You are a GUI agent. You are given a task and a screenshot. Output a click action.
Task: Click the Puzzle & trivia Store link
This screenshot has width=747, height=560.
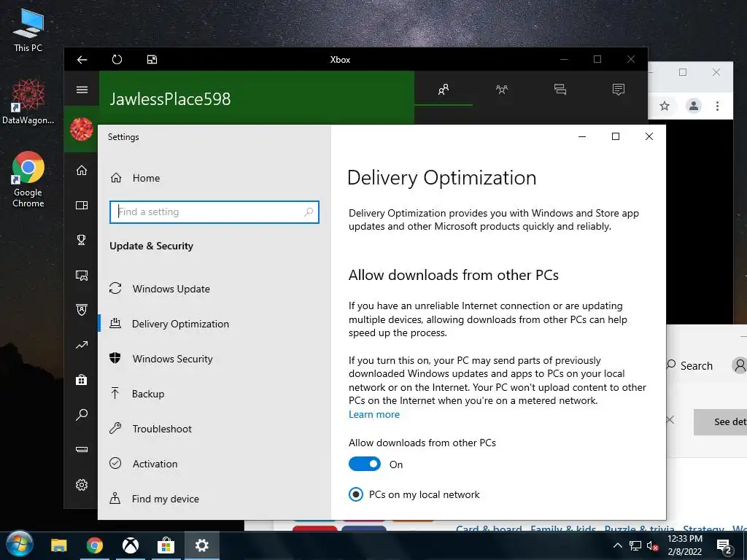(x=639, y=528)
